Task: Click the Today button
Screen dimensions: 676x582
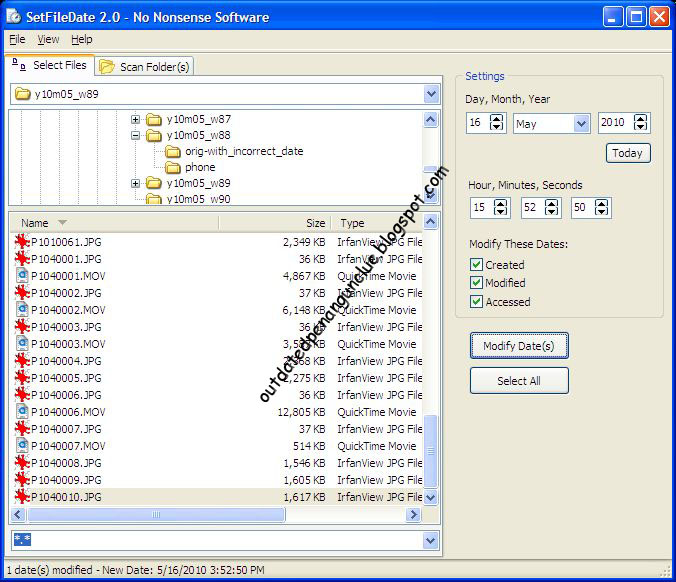Action: pyautogui.click(x=628, y=153)
